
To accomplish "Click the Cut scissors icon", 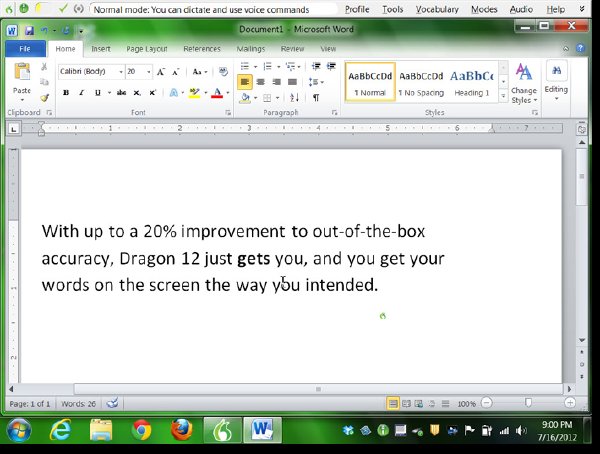I will pos(44,67).
